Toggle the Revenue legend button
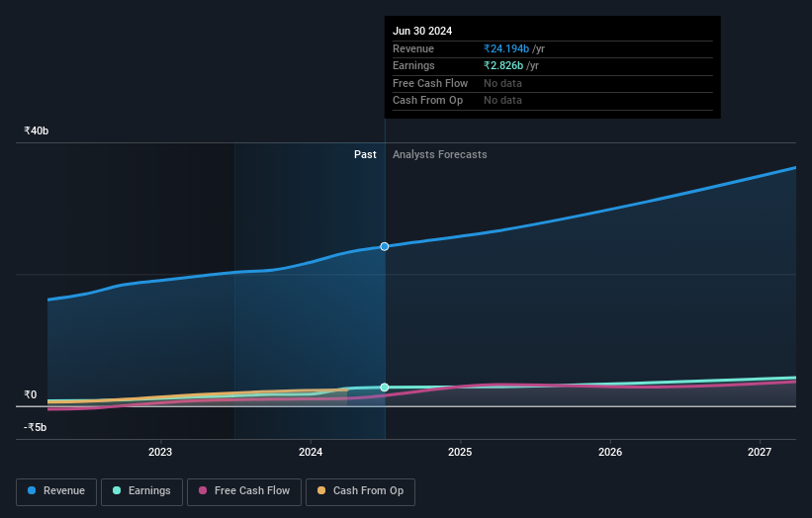 56,491
